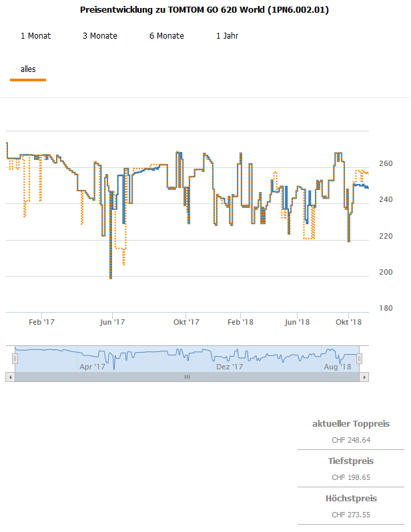Click right range handle of navigator
Screen dimensions: 411x532
coord(359,359)
